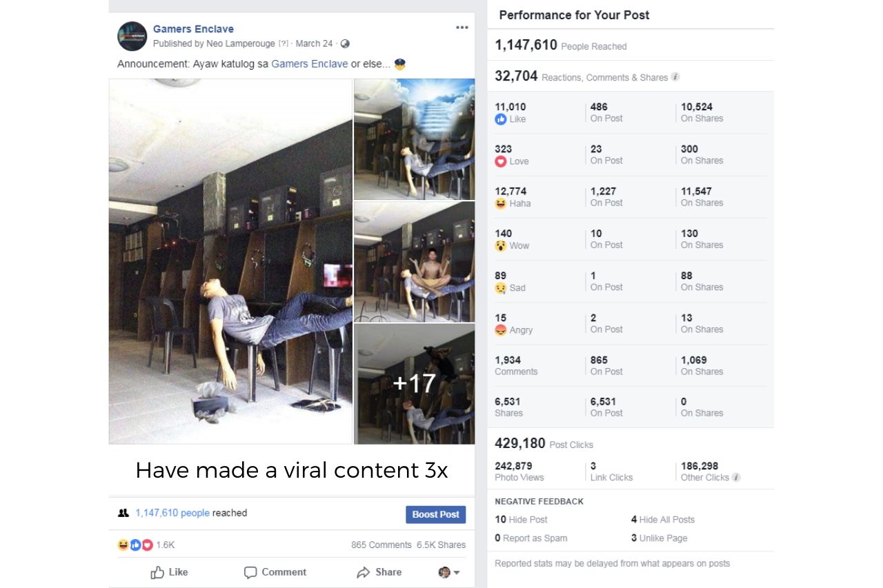
Task: Click the Gamers Enclave link in the caption
Action: pyautogui.click(x=309, y=63)
